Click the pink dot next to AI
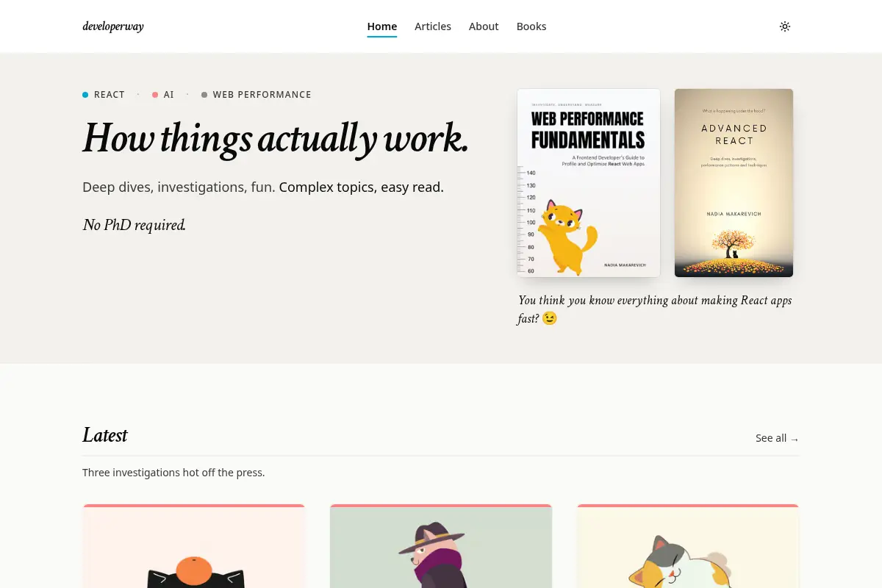The image size is (882, 588). tap(155, 95)
